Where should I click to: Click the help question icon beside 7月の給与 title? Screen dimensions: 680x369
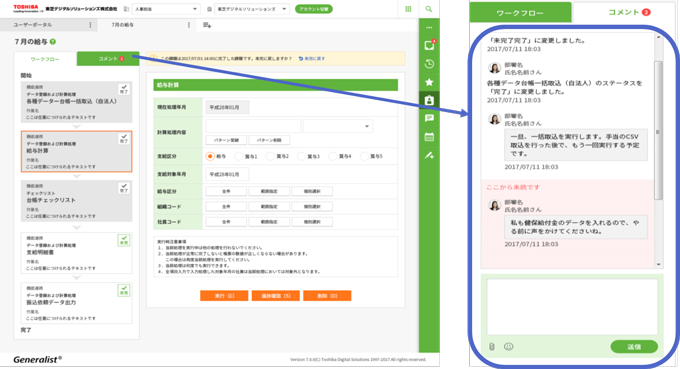(x=53, y=42)
